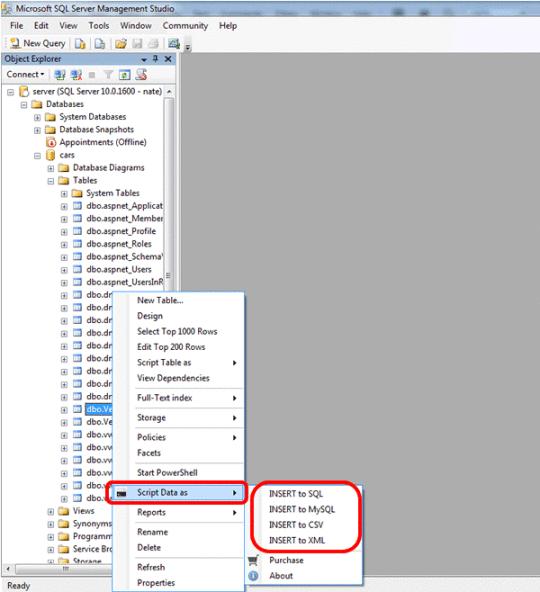Expand the dbo.aspnet_Profile table
The height and width of the screenshot is (592, 540).
click(64, 232)
